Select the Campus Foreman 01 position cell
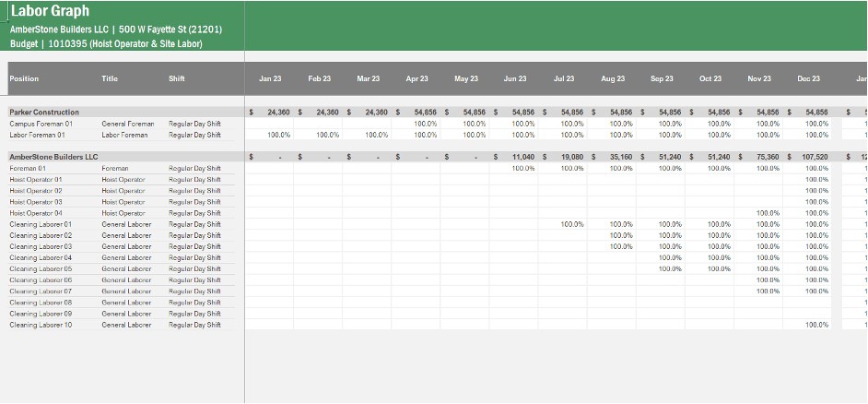Viewport: 868px width, 404px height. click(41, 124)
